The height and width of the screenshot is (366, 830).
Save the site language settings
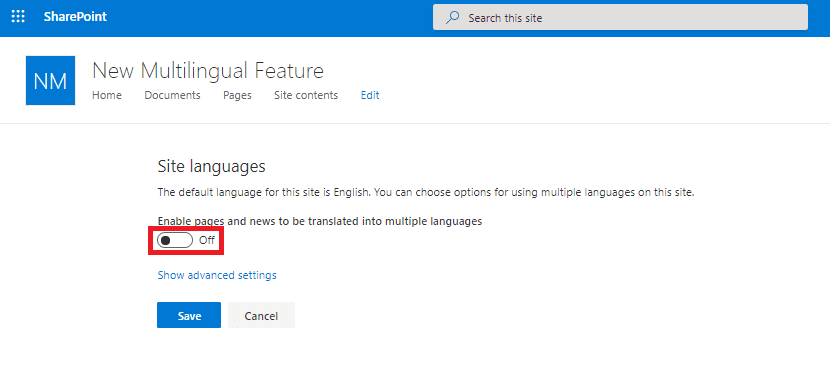point(189,315)
